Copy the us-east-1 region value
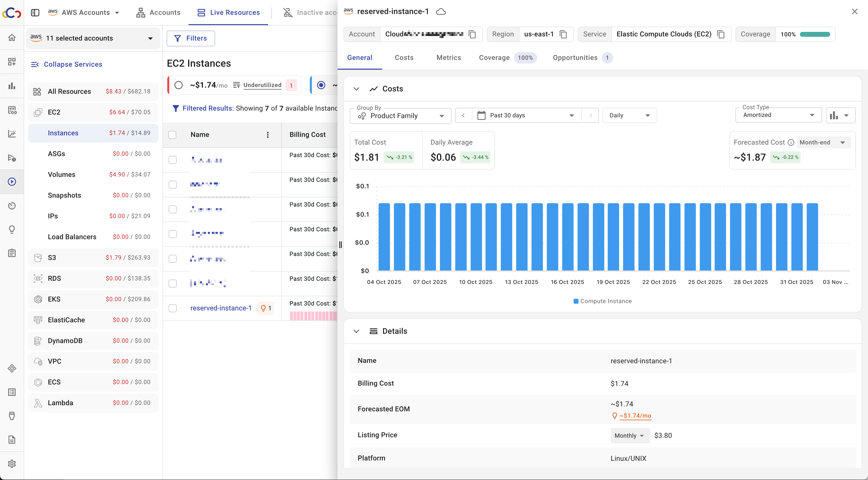This screenshot has height=480, width=868. [x=563, y=34]
